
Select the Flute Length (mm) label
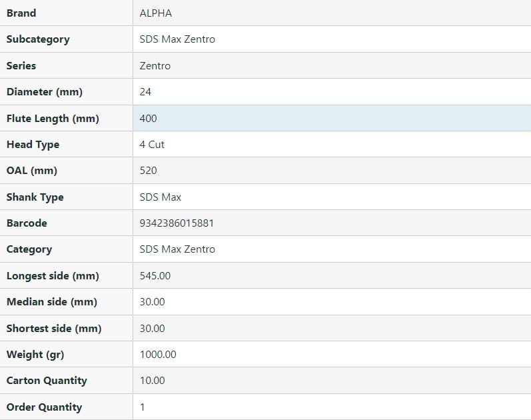point(53,118)
